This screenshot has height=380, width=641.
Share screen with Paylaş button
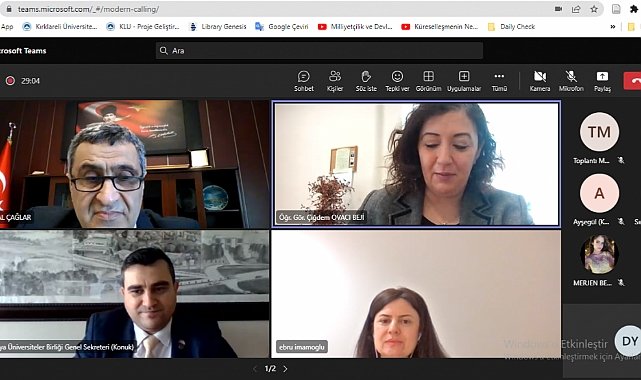(602, 80)
